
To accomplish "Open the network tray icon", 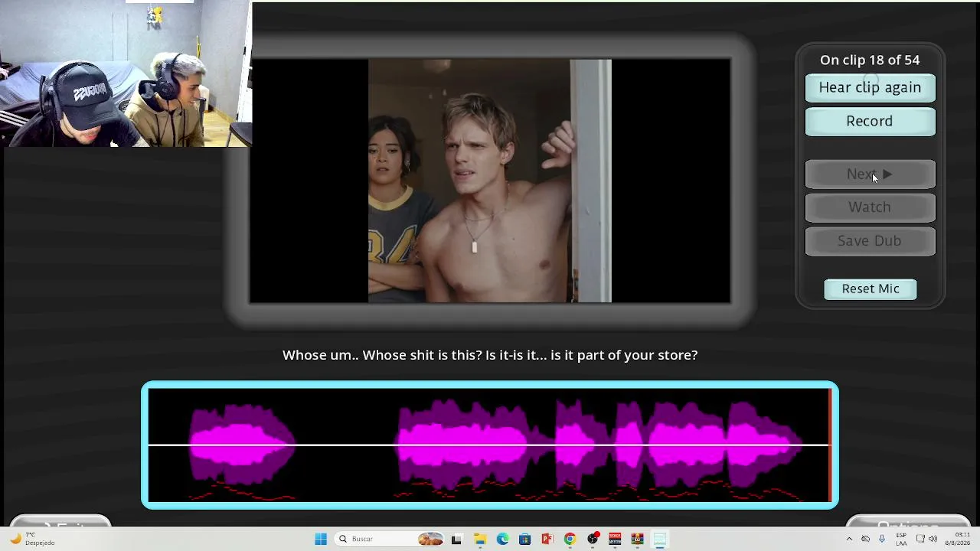I will click(920, 540).
